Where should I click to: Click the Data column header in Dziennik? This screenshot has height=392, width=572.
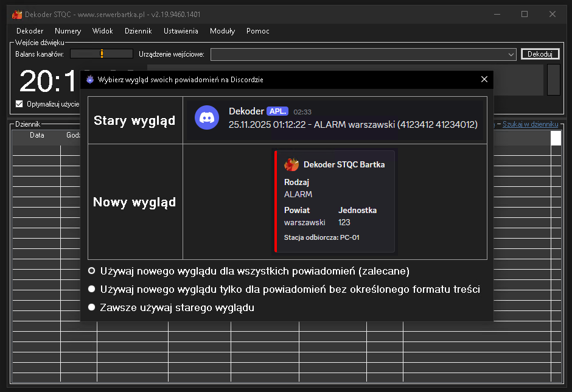37,135
